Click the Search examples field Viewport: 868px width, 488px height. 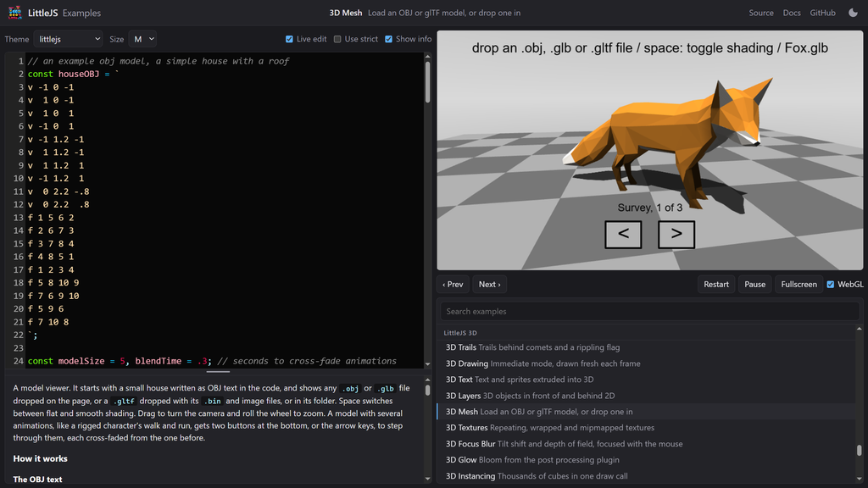tap(650, 312)
